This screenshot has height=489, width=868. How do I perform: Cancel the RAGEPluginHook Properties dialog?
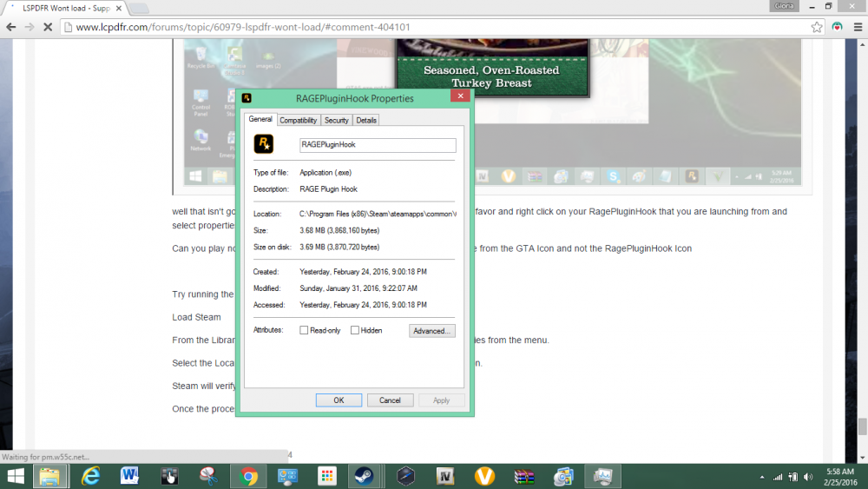click(x=390, y=400)
